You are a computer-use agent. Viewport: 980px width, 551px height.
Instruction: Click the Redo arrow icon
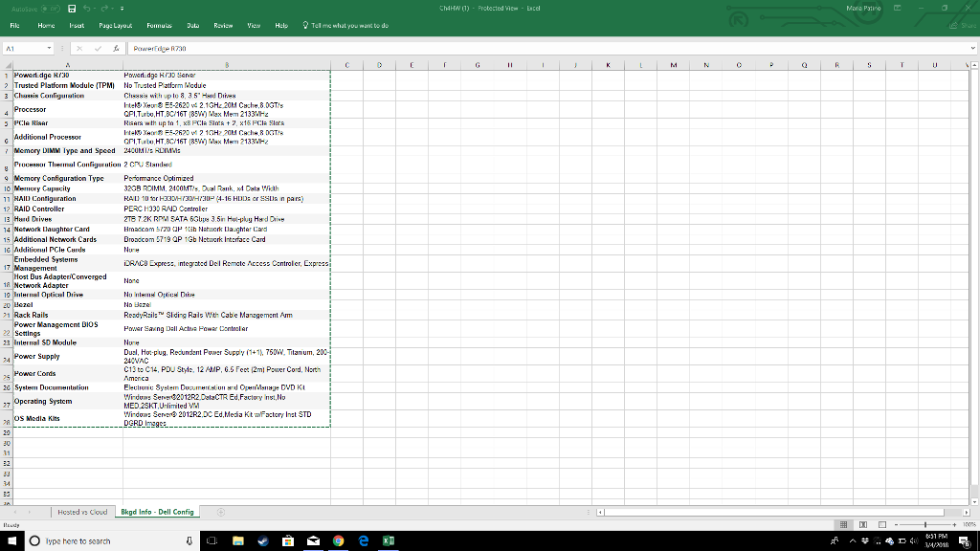pyautogui.click(x=104, y=9)
